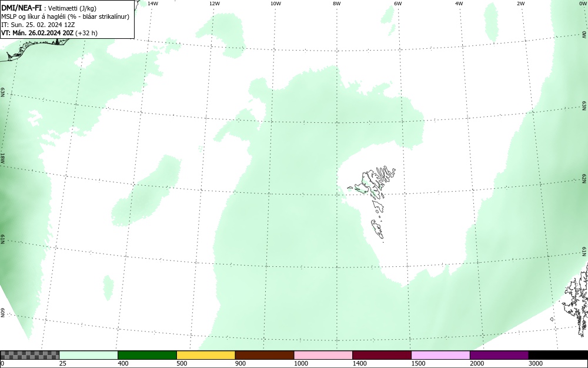Click the 2W longitude label

point(520,4)
